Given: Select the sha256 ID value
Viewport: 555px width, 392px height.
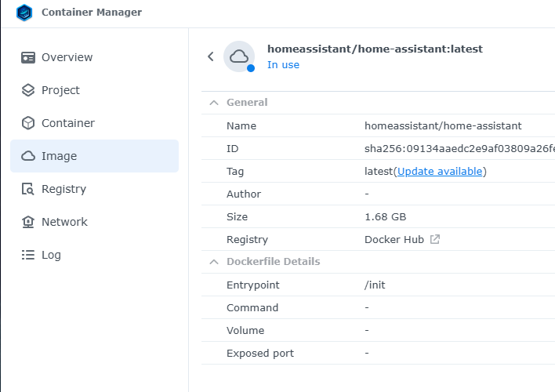Looking at the screenshot, I should coord(459,148).
